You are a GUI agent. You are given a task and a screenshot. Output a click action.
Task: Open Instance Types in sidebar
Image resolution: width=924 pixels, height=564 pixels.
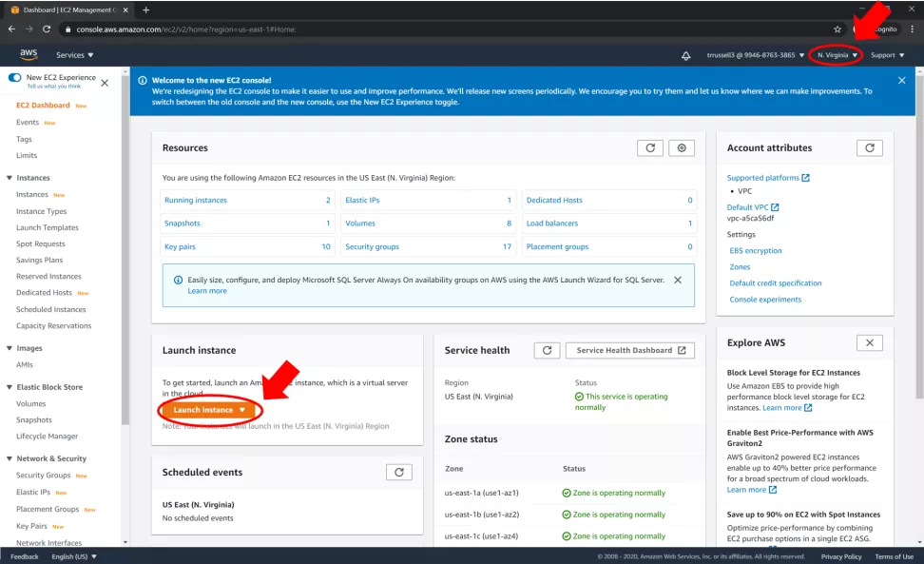[x=41, y=211]
